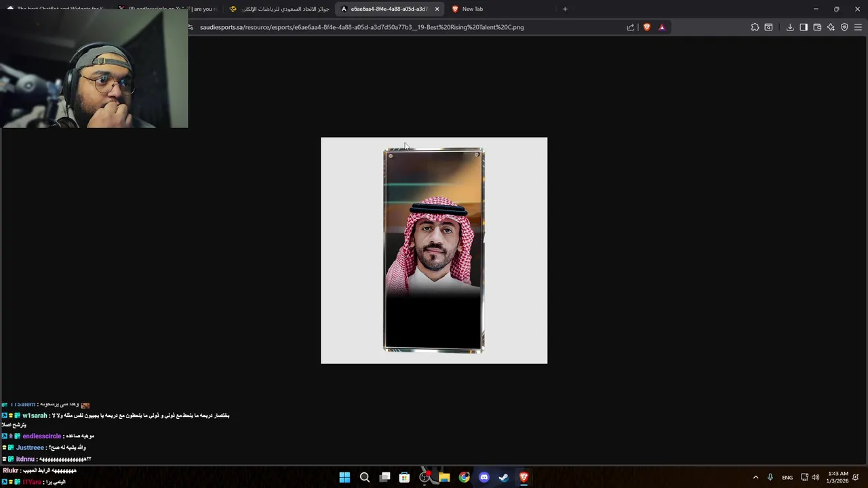Expand the system tray hidden icons chevron
This screenshot has height=488, width=868.
click(755, 477)
